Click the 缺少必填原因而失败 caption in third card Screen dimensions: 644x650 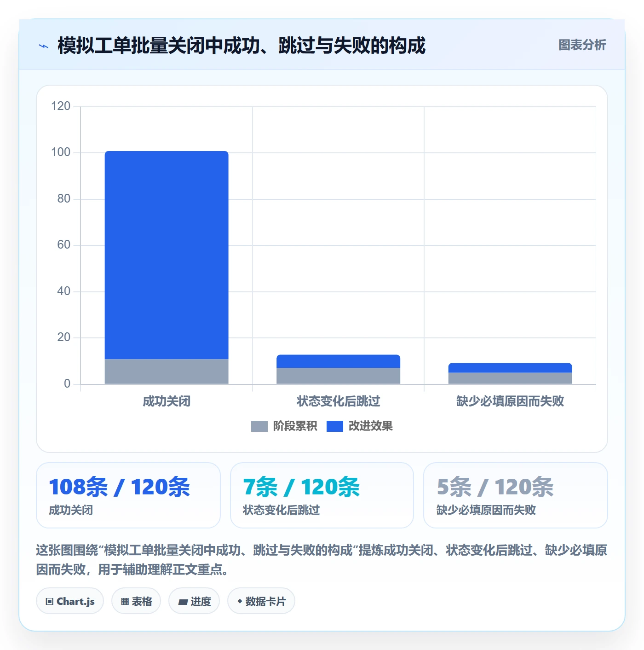486,510
